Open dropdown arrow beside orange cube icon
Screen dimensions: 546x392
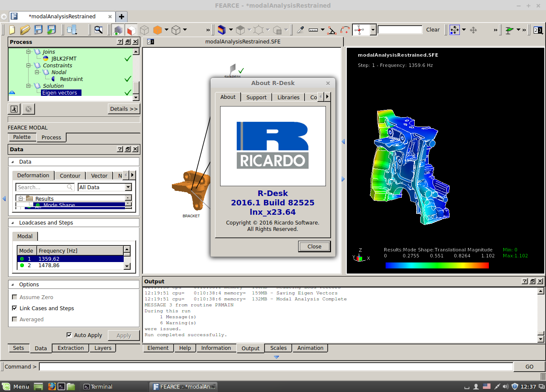pyautogui.click(x=166, y=30)
